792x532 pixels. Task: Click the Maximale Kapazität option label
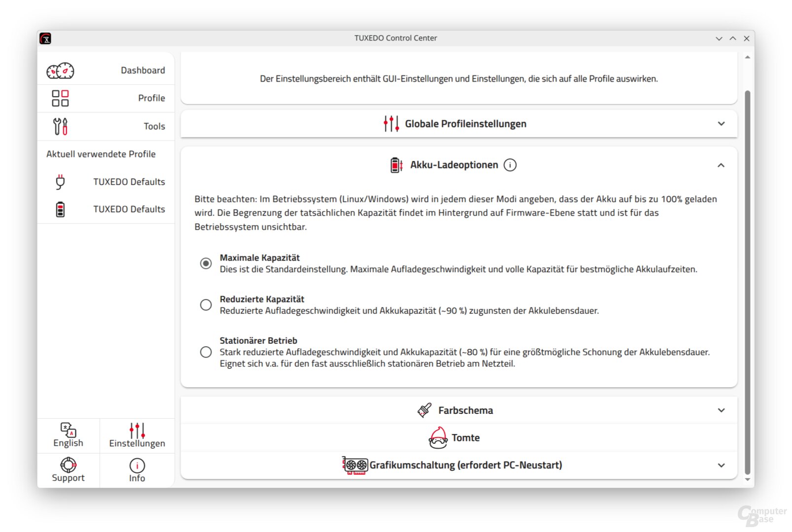coord(260,258)
